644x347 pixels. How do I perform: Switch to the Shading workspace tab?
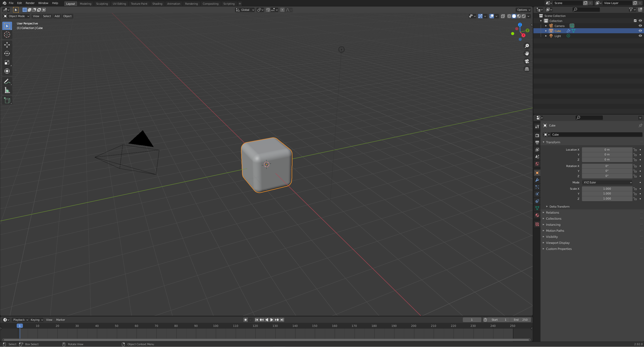click(157, 4)
